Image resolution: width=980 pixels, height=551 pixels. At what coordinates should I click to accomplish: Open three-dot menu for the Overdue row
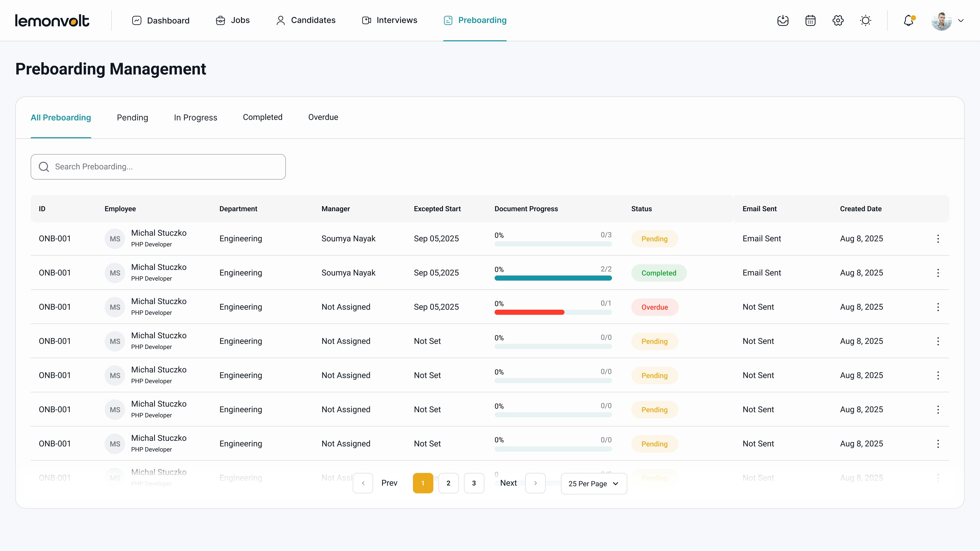938,307
